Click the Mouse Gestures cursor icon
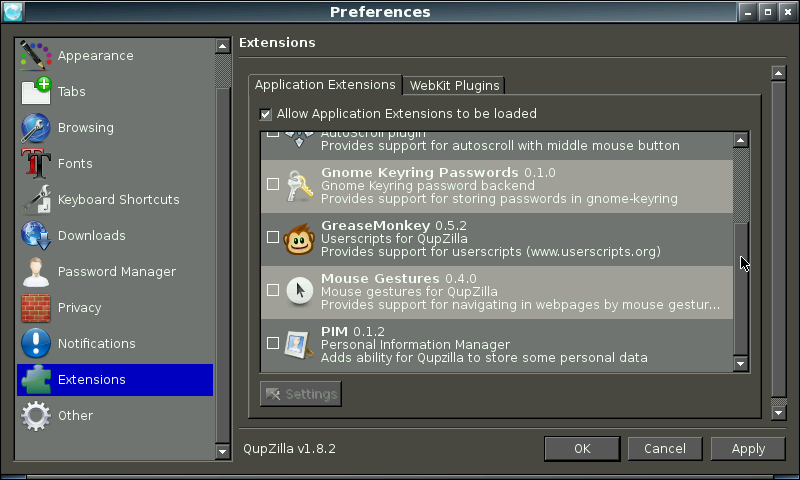 (x=299, y=291)
